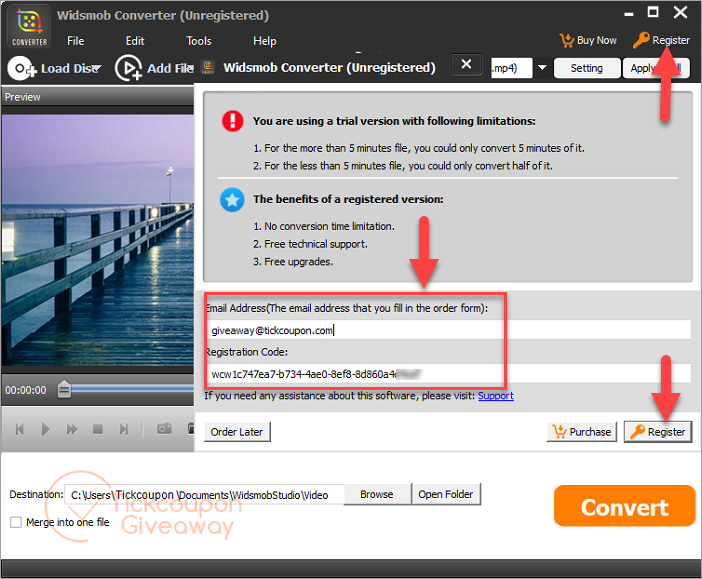
Task: Maximize the Widsmob Converter window
Action: [x=654, y=13]
